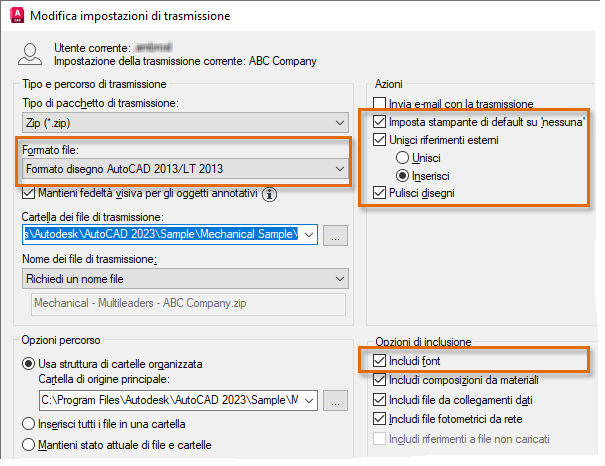Viewport: 605px width, 466px height.
Task: Expand the Cartella di origine principale path dropdown
Action: pos(307,400)
